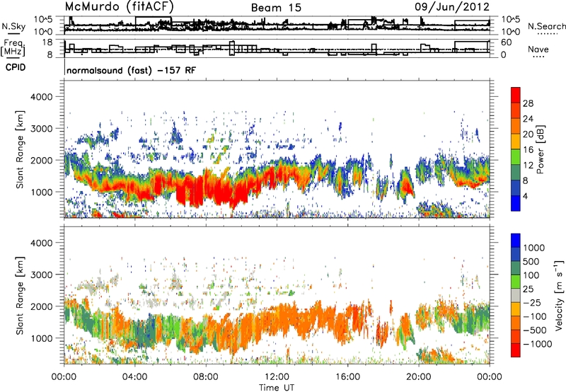
Task: Select the 2000 tick in power panel
Action: pyautogui.click(x=41, y=160)
